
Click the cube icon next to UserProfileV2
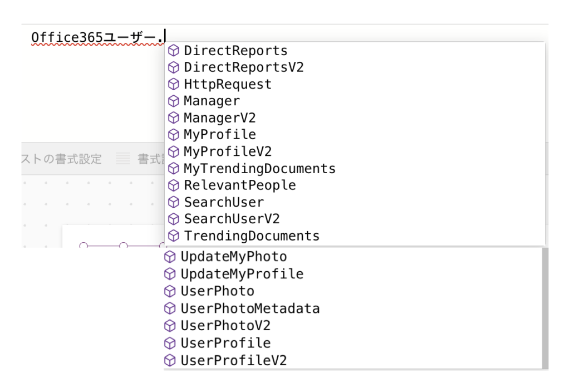click(170, 360)
